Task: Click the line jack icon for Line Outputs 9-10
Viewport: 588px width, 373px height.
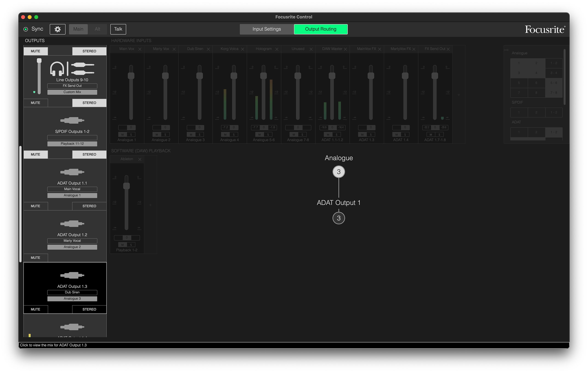Action: pyautogui.click(x=83, y=69)
